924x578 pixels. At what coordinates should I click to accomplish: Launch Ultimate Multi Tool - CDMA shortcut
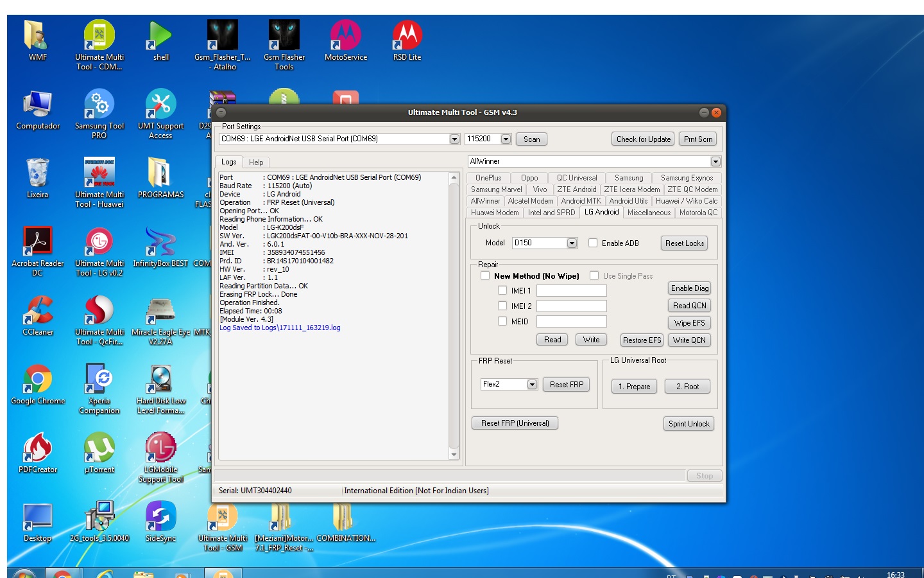[x=99, y=45]
